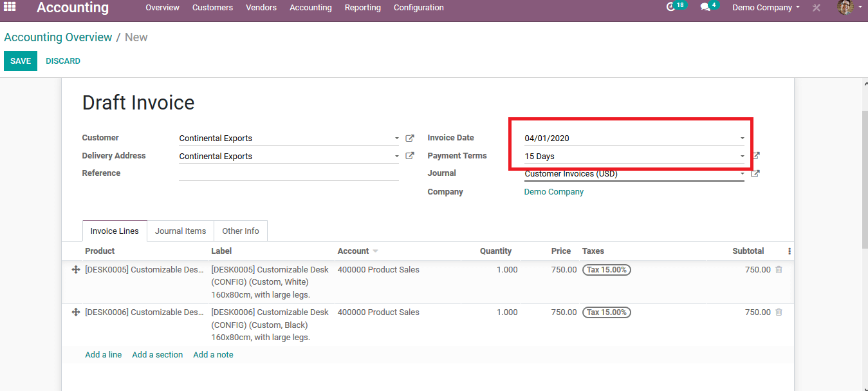Open the activities clock icon with 18 badge
This screenshot has width=868, height=391.
pos(676,6)
